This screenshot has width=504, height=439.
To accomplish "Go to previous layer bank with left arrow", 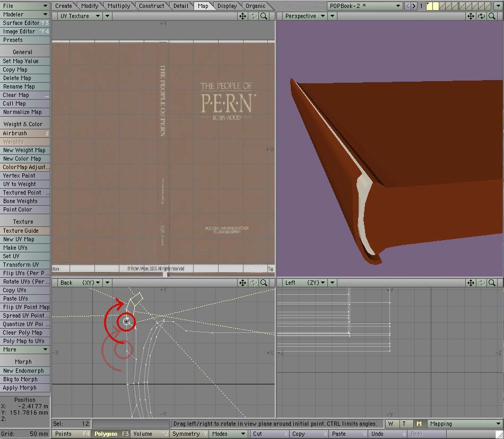I will 407,6.
